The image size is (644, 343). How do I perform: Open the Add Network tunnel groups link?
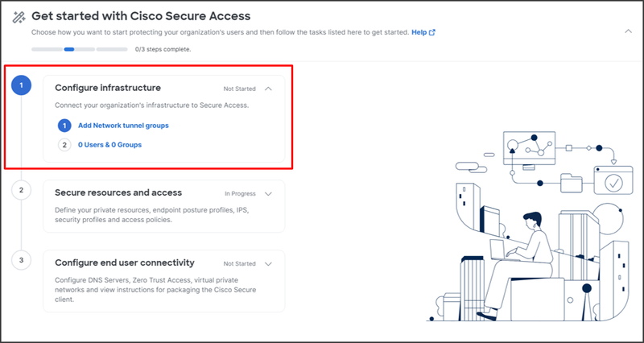click(123, 126)
